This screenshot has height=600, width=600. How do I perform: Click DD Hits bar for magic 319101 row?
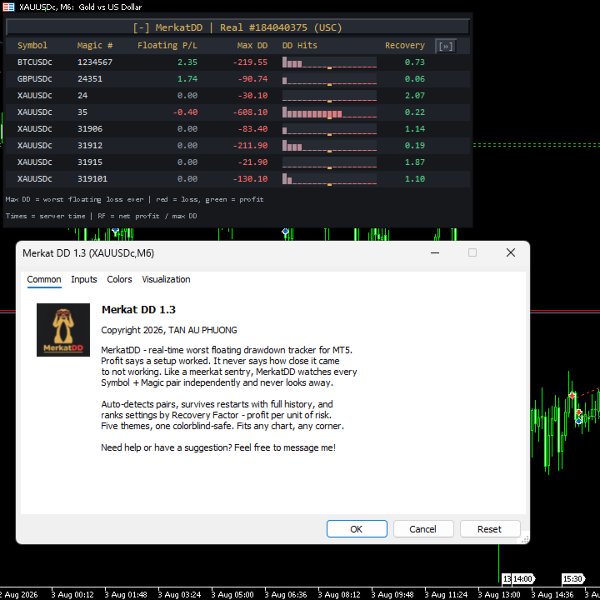(x=329, y=179)
